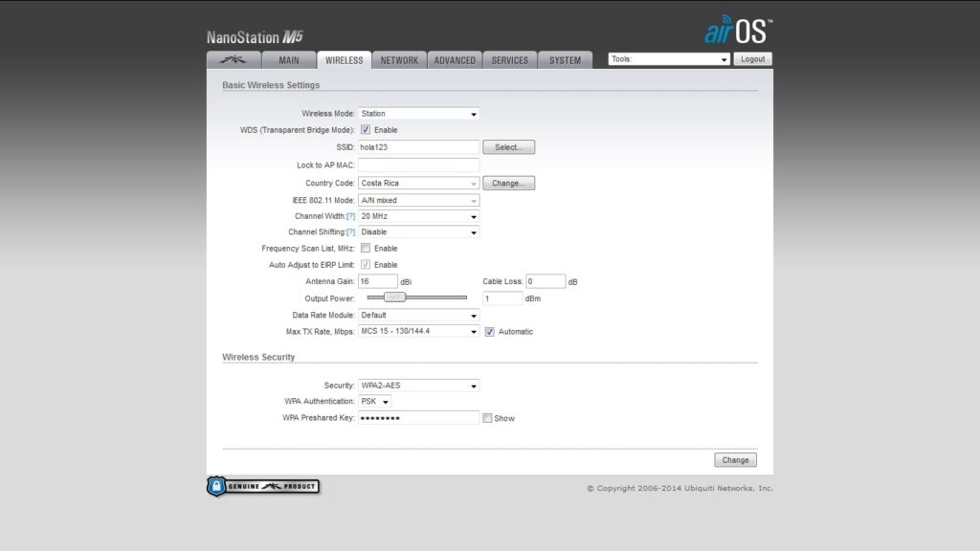This screenshot has height=551, width=980.
Task: Check the Show key checkbox
Action: point(487,418)
